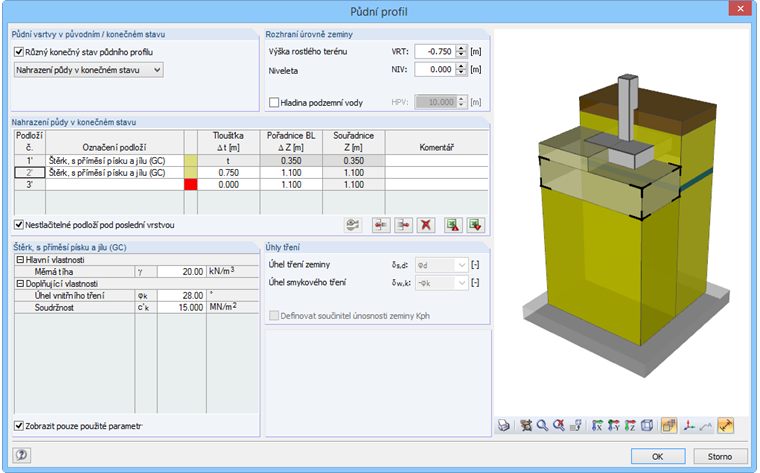Screen dimensions: 760x473
Task: Click the Úhel vnitřního tření value 28.00
Action: pos(181,295)
